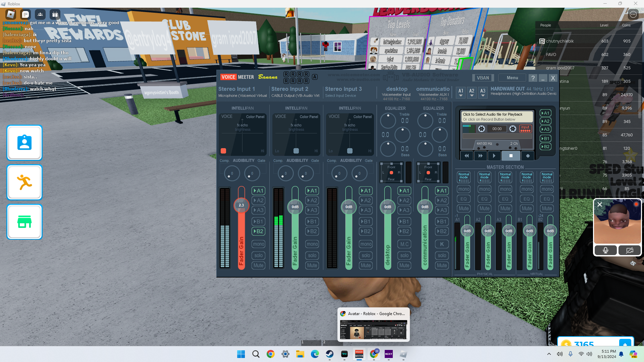Enable mono on Stereo Input 1

tap(258, 244)
